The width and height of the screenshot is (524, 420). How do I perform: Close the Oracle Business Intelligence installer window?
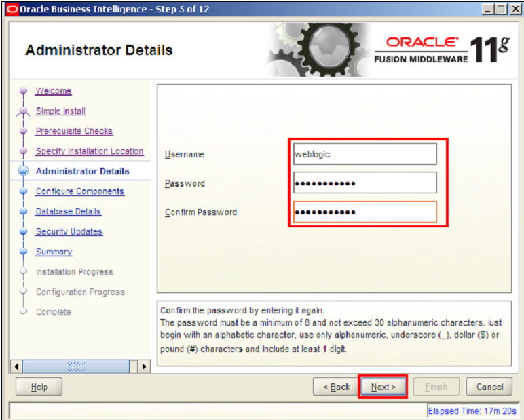click(x=515, y=9)
